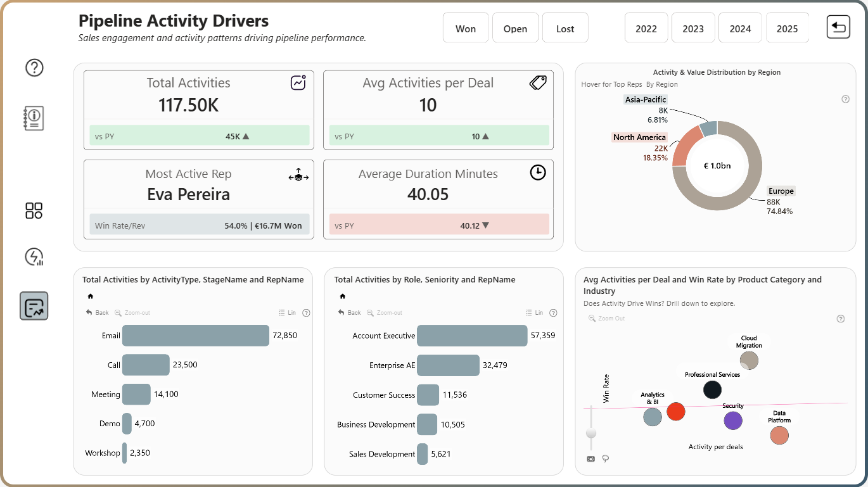Select the 2022 year filter

(646, 28)
